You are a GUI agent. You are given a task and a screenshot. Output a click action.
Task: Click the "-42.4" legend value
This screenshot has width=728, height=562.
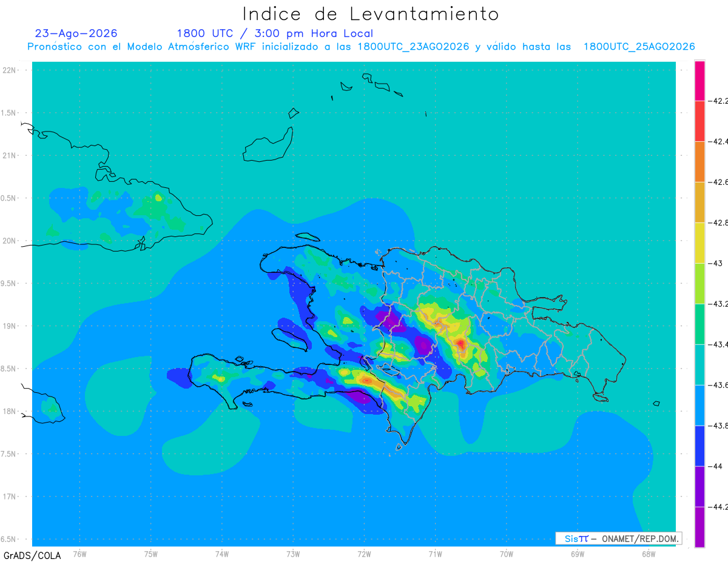718,141
